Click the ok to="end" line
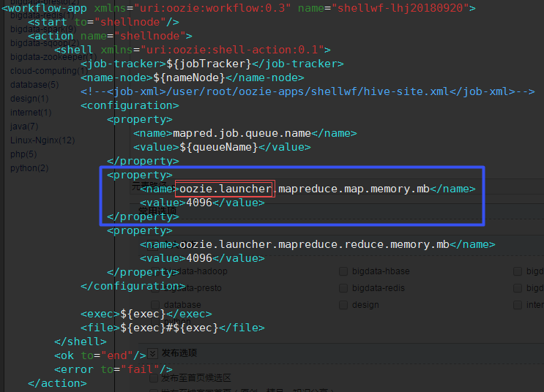 coord(100,355)
